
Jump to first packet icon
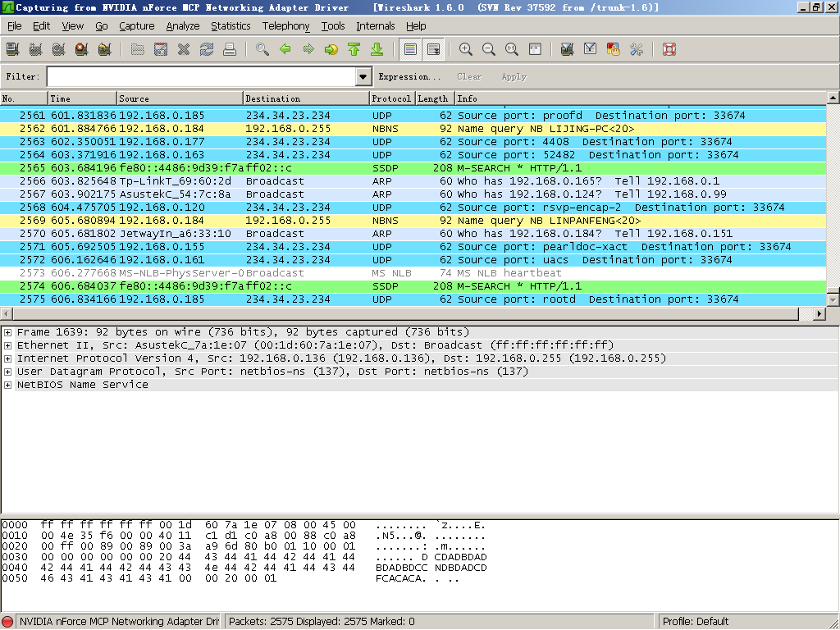[x=354, y=50]
